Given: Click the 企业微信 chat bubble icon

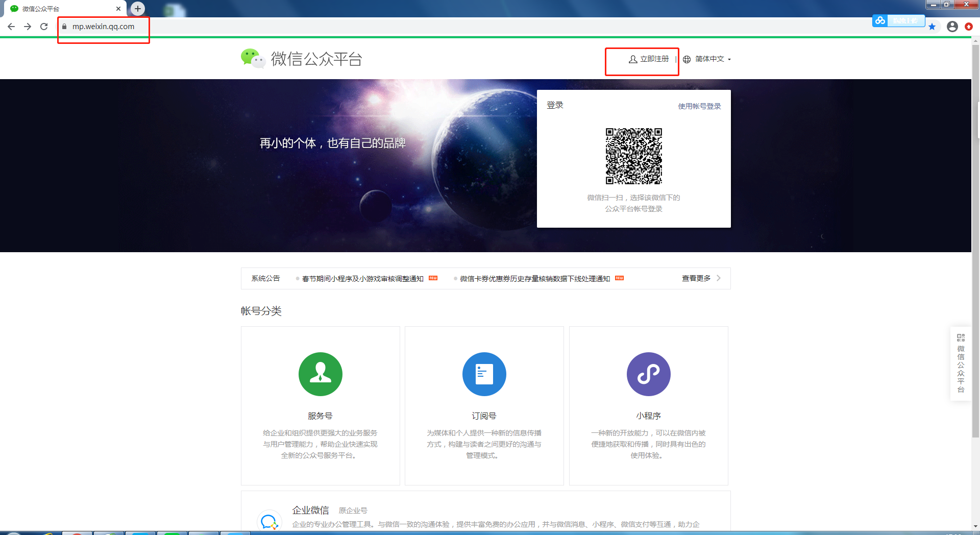Looking at the screenshot, I should (x=269, y=521).
